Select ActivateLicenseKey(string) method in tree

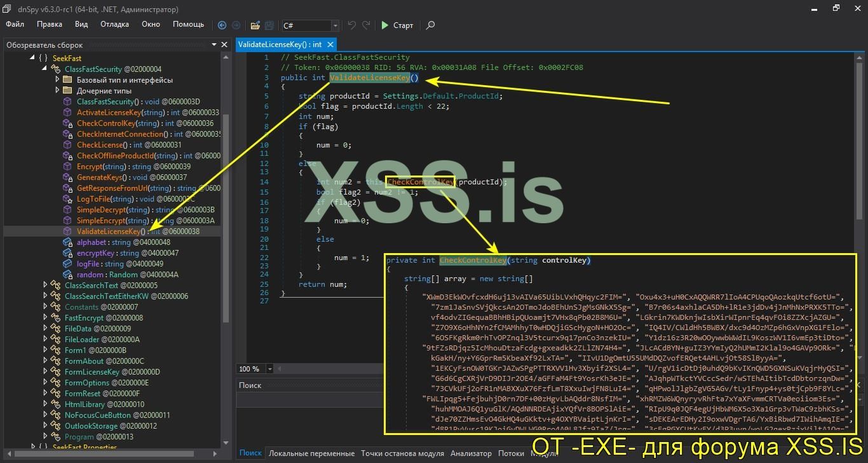point(147,113)
